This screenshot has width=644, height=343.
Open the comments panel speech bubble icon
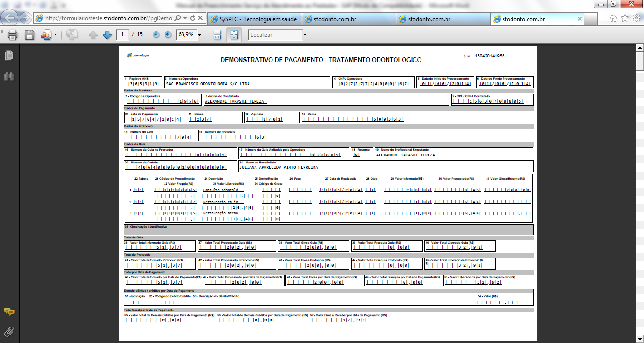pos(8,311)
